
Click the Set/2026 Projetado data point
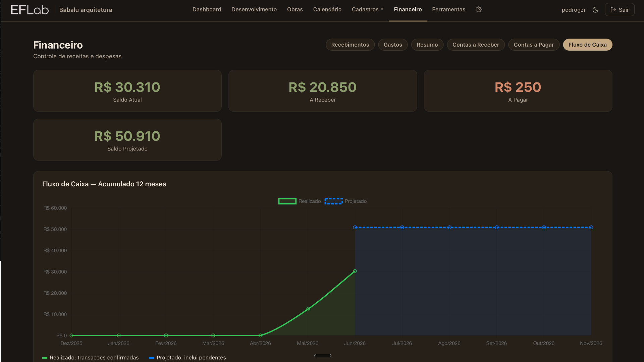pos(497,227)
